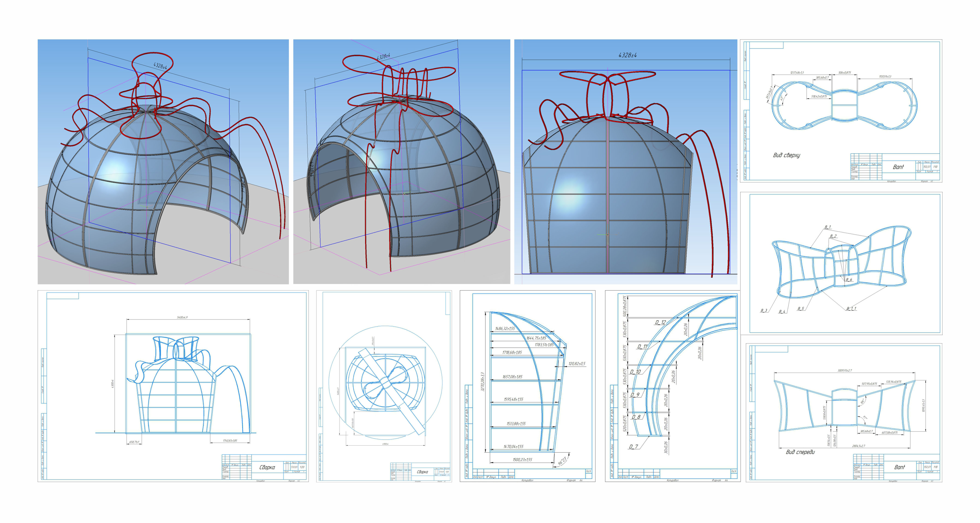The image size is (980, 523).
Task: Click the 120,82±0,5 dimension on panel drawing
Action: (577, 364)
